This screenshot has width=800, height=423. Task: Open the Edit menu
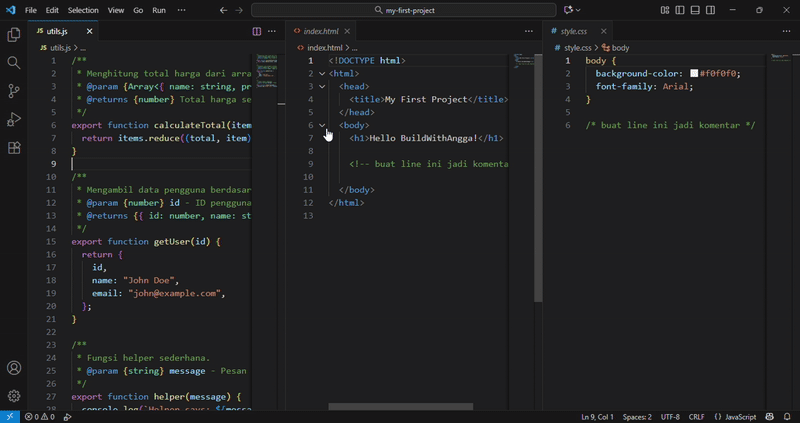click(52, 10)
